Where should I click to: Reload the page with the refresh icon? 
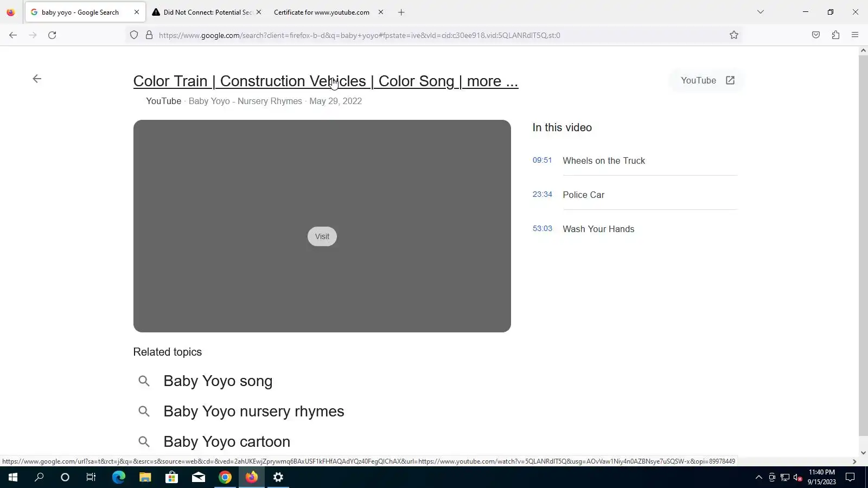(x=52, y=35)
